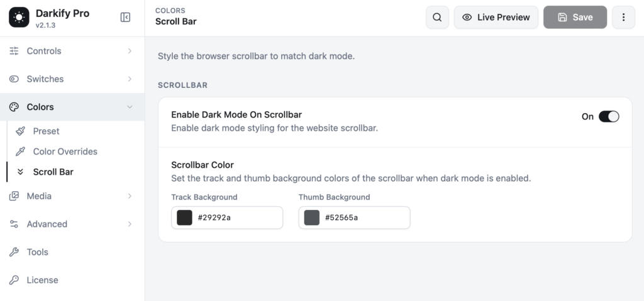The height and width of the screenshot is (301, 644).
Task: Click the Media images icon
Action: pyautogui.click(x=14, y=196)
